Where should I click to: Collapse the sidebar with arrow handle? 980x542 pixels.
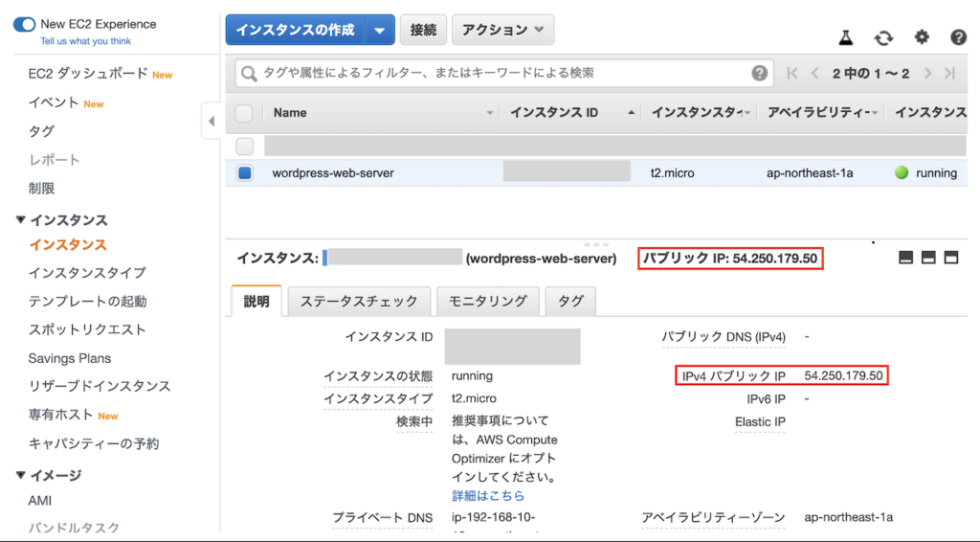click(x=212, y=121)
